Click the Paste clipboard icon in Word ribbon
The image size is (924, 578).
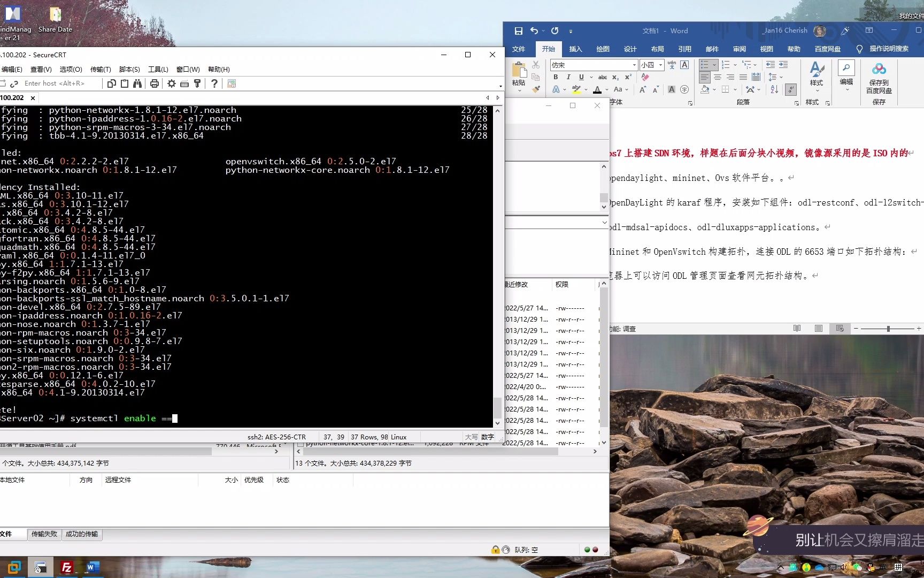pyautogui.click(x=519, y=70)
